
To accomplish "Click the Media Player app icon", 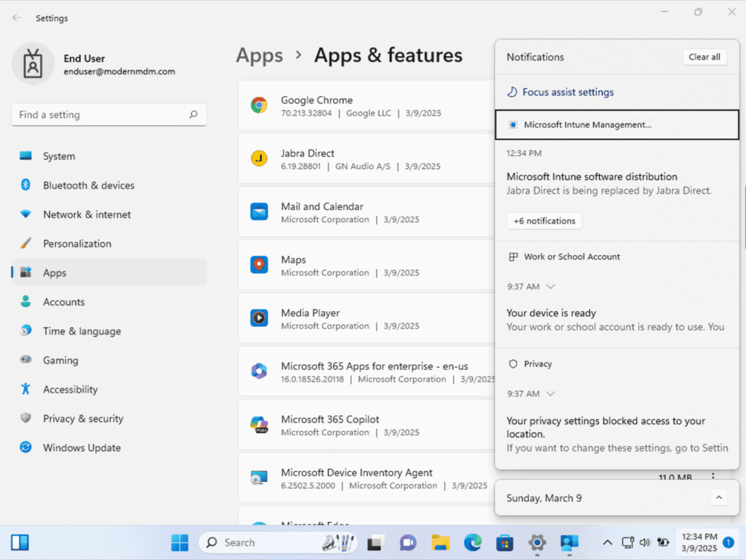I will coord(259,318).
